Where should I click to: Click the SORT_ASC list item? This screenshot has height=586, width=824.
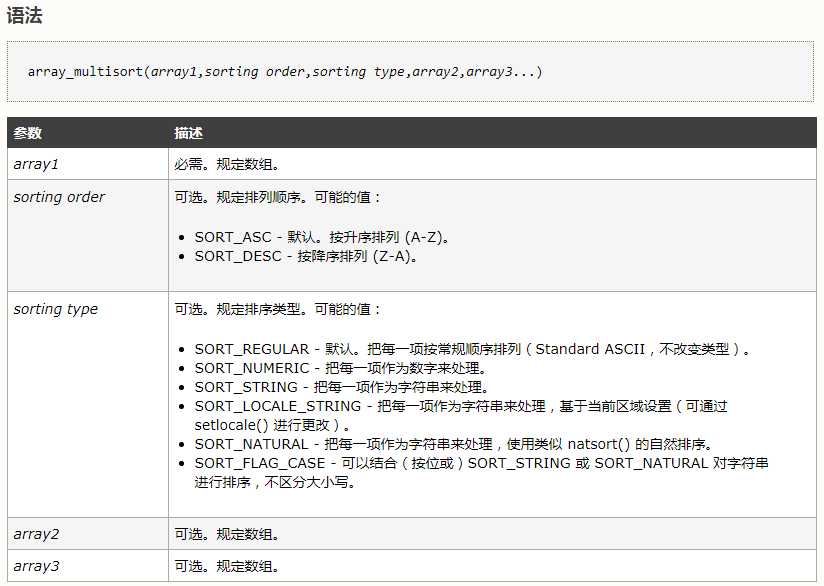[x=323, y=237]
